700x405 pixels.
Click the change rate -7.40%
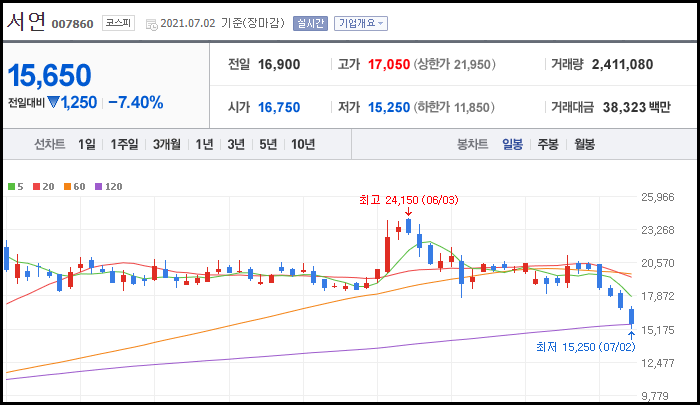tap(136, 103)
